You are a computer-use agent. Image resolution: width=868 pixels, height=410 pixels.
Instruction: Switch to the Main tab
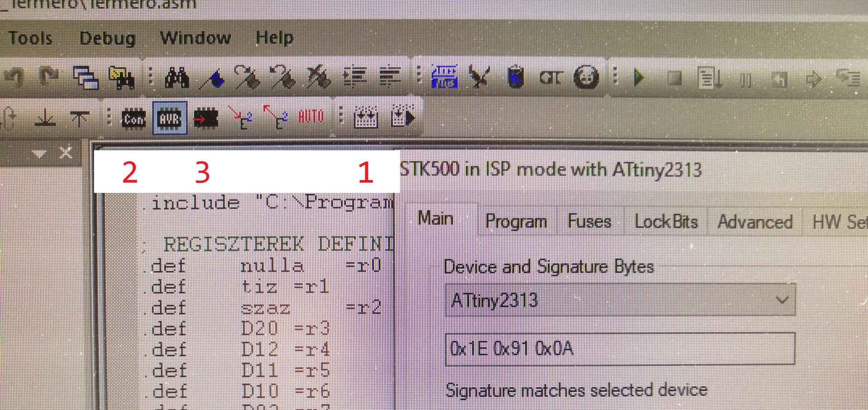pos(435,219)
